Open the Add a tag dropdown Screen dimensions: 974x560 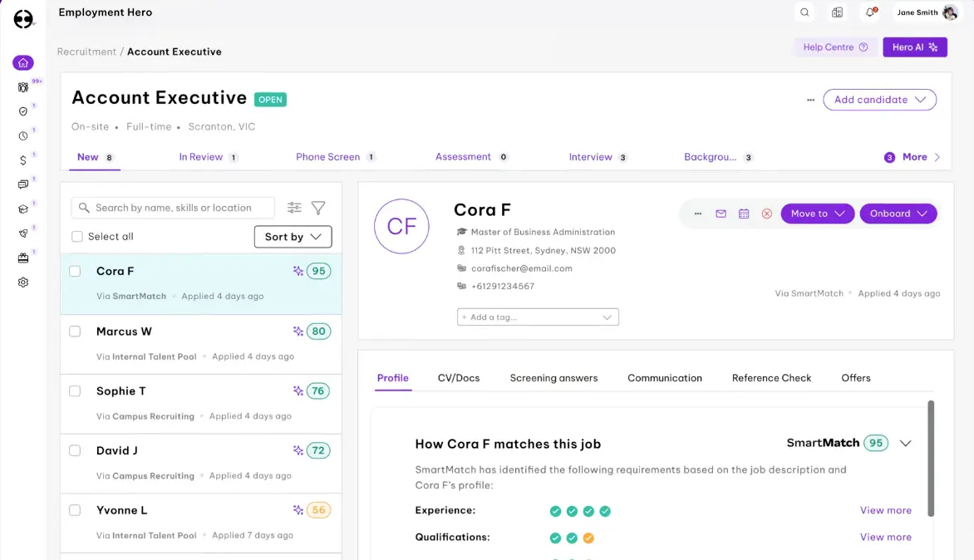[538, 317]
